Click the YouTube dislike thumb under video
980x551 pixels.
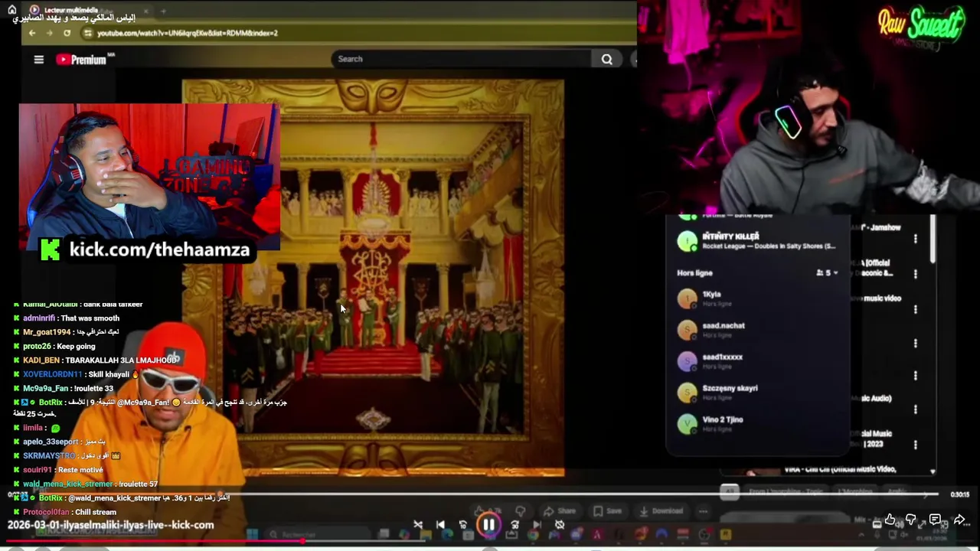click(x=520, y=510)
